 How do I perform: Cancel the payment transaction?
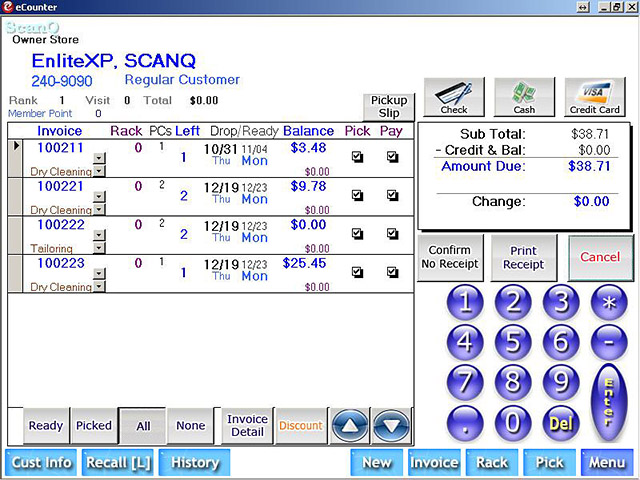[x=600, y=257]
